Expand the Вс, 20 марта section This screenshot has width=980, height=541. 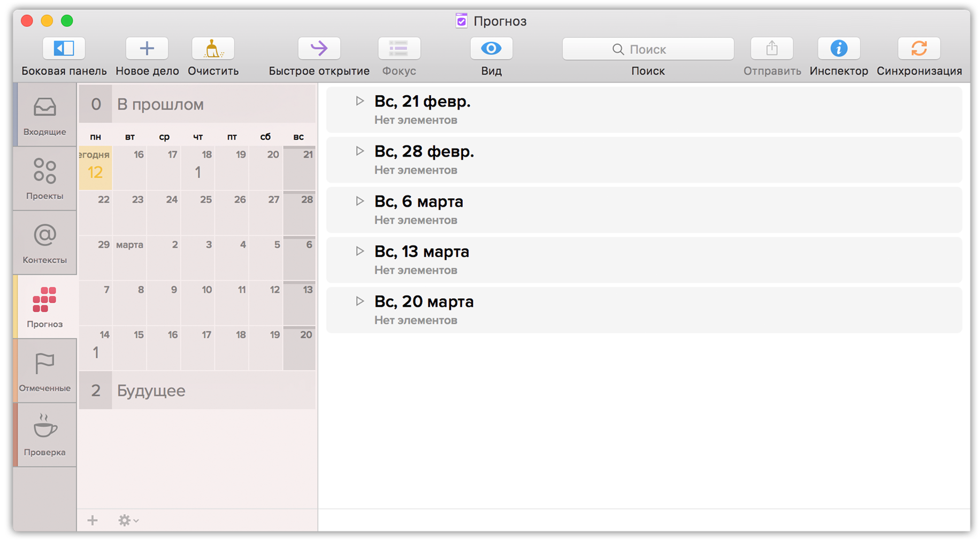click(x=360, y=302)
